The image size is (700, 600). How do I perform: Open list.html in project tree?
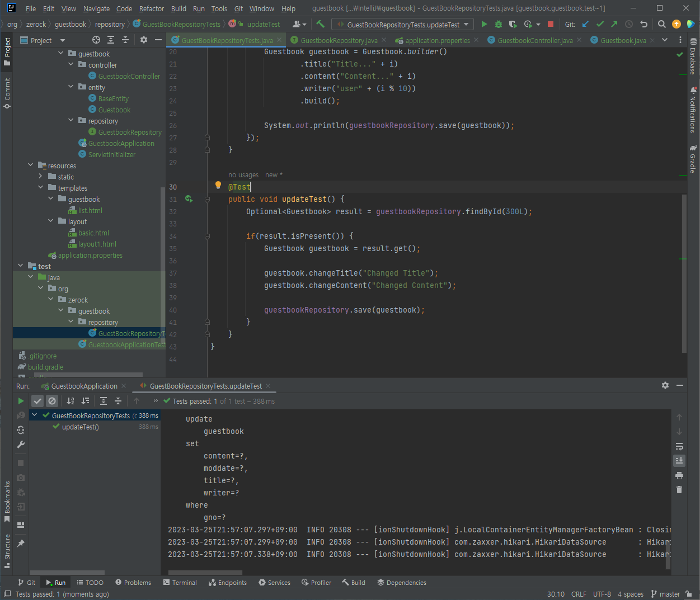90,210
